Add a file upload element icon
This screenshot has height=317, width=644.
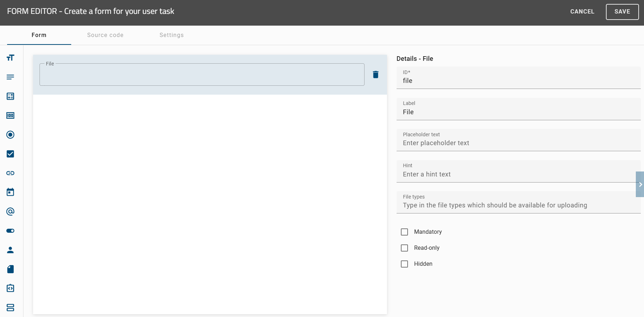(10, 269)
